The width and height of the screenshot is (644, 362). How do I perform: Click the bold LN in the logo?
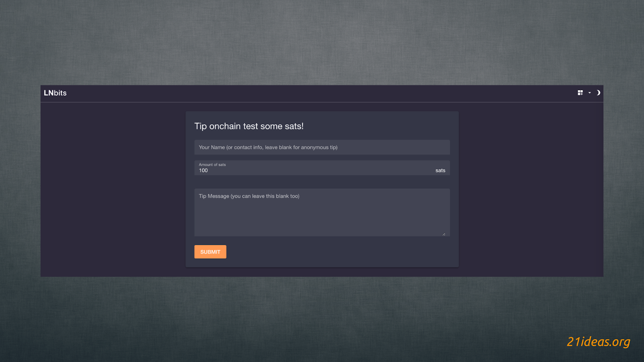[x=48, y=93]
